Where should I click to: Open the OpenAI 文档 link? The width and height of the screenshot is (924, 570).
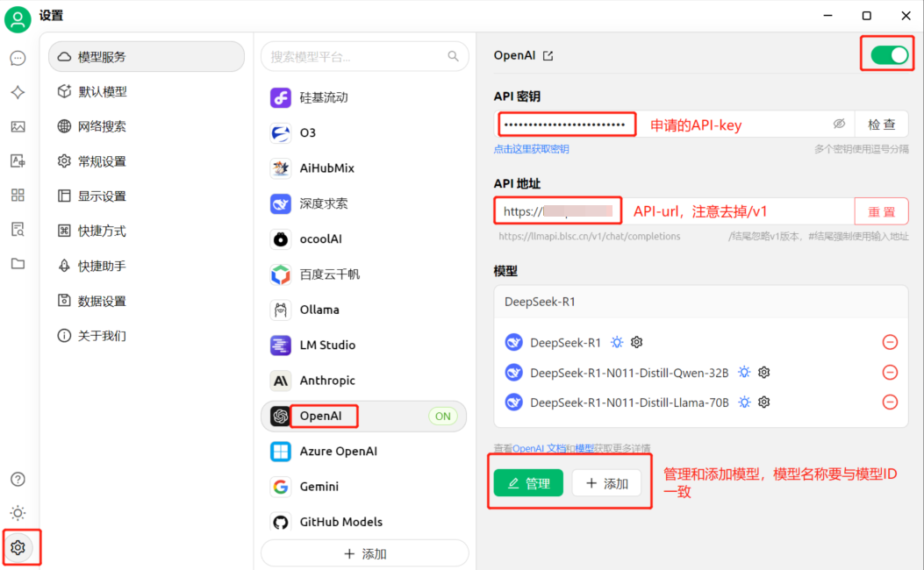(x=539, y=448)
